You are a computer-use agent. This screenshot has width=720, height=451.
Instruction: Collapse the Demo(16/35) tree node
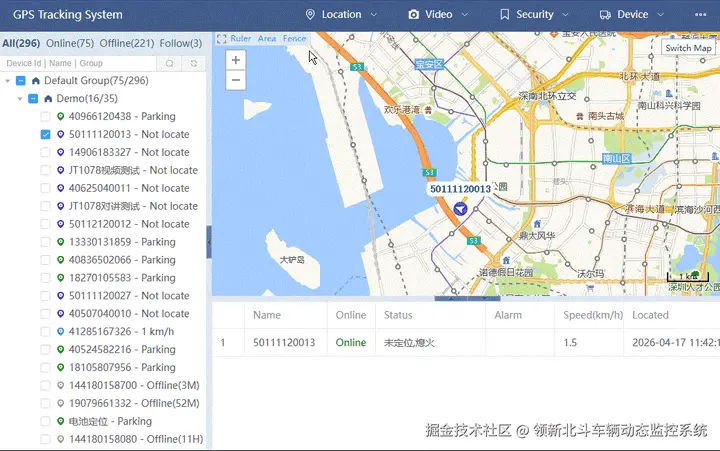click(x=20, y=99)
